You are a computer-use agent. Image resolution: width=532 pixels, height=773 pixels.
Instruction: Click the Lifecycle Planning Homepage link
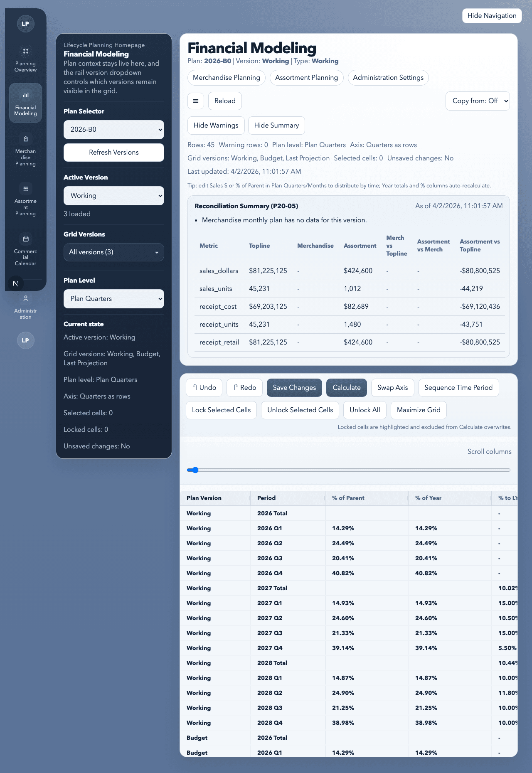point(104,45)
